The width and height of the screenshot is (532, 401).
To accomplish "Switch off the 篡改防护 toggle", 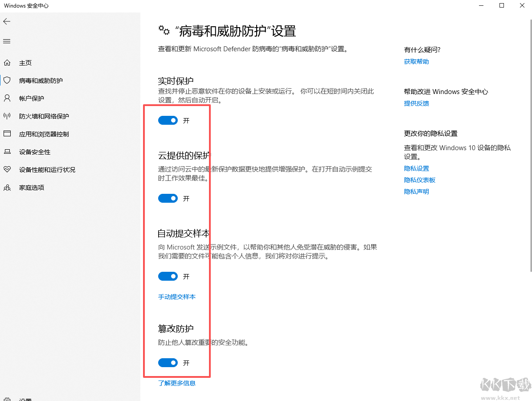I will 168,363.
